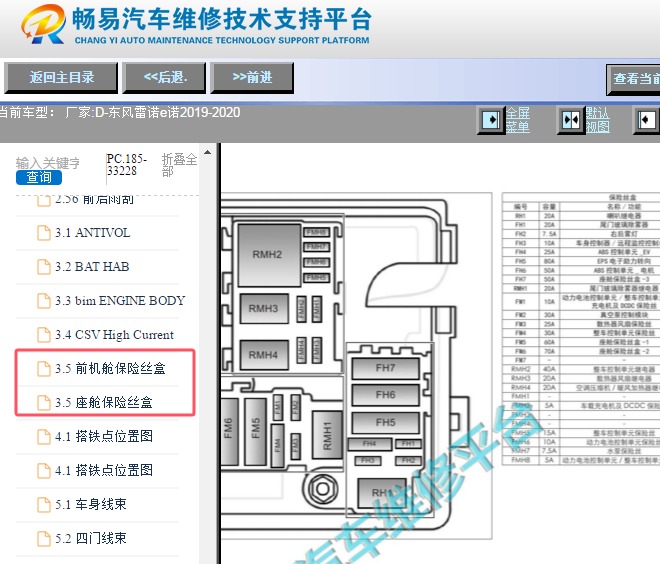660x564 pixels.
Task: Click the blue 查询 button
Action: (39, 177)
